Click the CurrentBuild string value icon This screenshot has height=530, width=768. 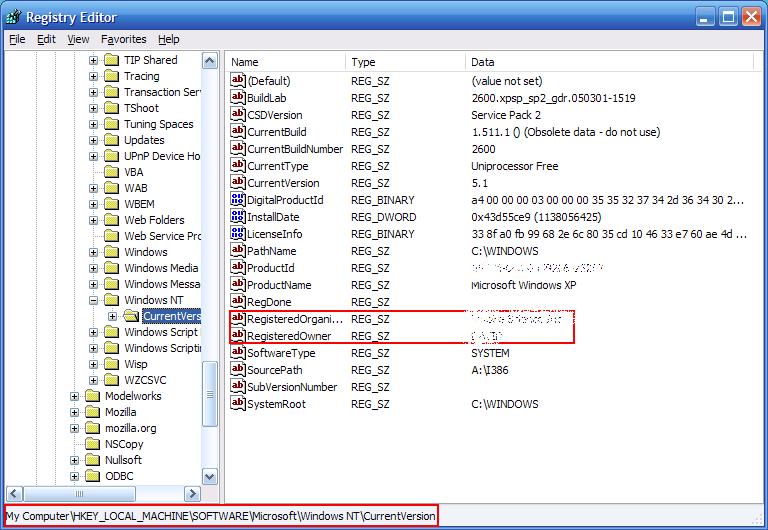[238, 131]
